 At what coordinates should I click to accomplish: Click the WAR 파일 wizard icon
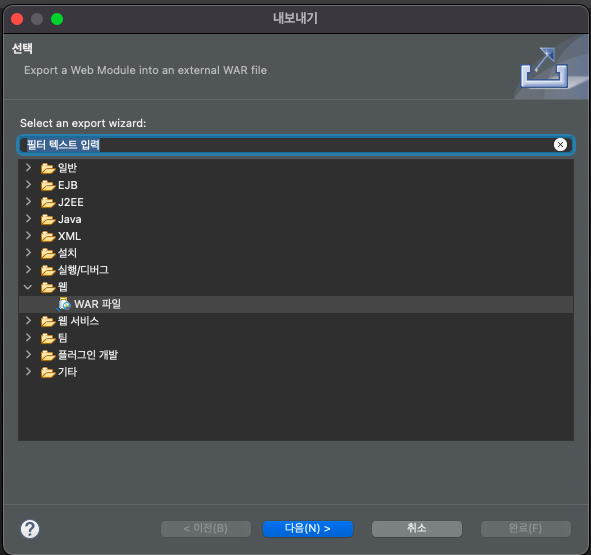[64, 304]
